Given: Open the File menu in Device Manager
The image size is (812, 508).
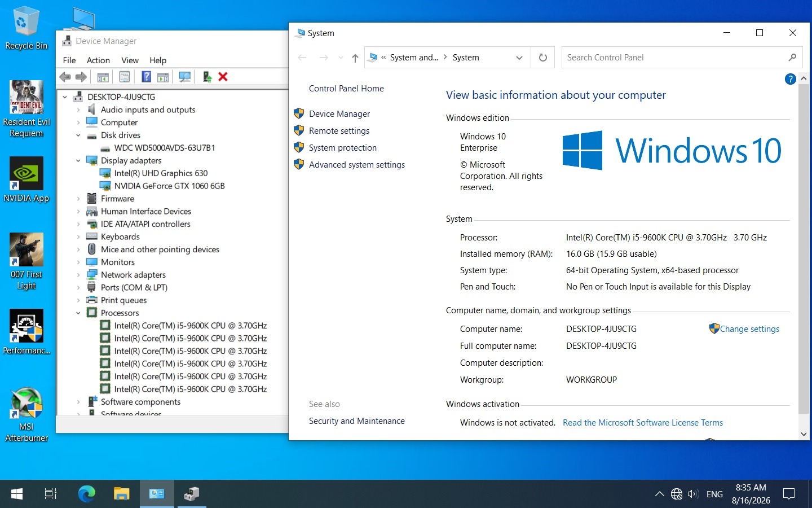Looking at the screenshot, I should coord(69,60).
